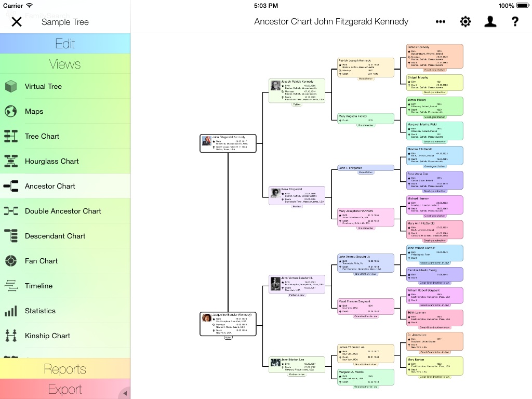Expand the Reports section
Screen dimensions: 532x399
65,369
